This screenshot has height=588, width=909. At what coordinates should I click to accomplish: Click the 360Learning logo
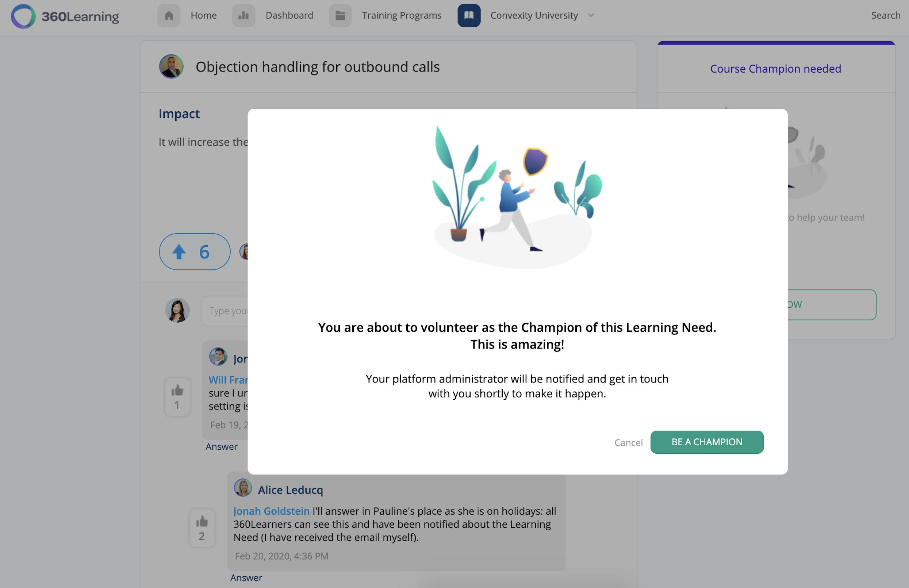(65, 16)
